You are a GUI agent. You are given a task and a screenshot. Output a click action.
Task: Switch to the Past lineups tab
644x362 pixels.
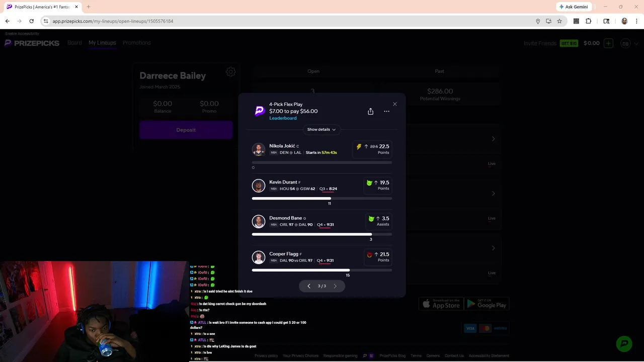pyautogui.click(x=439, y=71)
